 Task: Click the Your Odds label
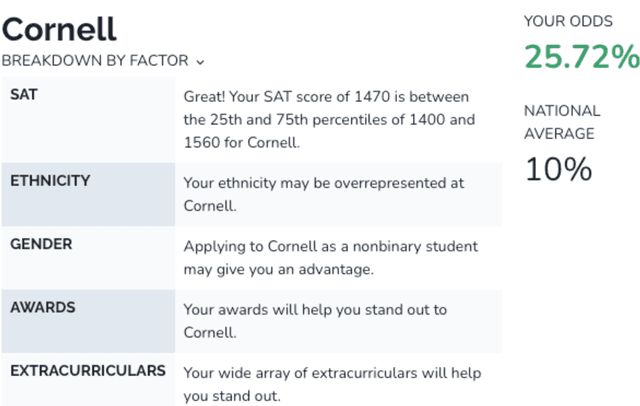click(568, 21)
